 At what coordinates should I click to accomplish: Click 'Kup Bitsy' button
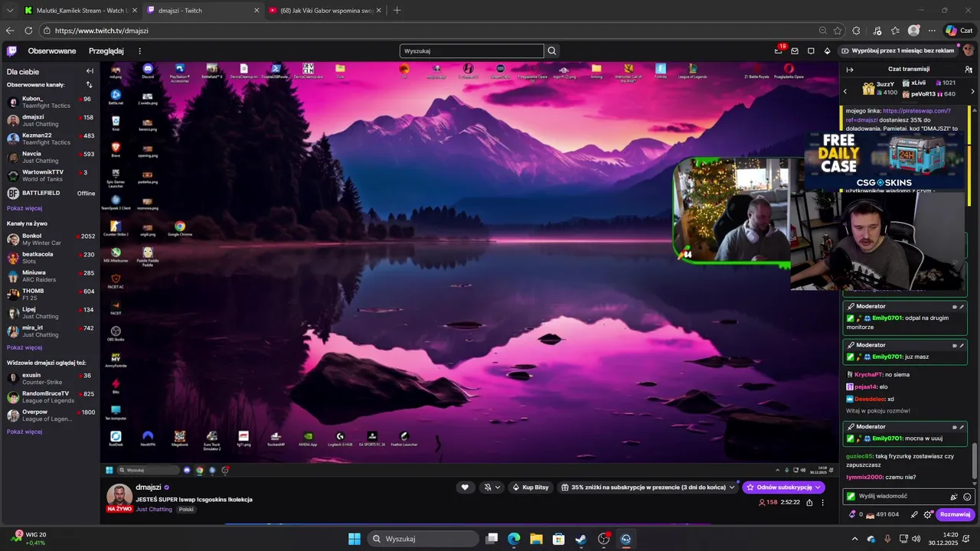point(531,487)
